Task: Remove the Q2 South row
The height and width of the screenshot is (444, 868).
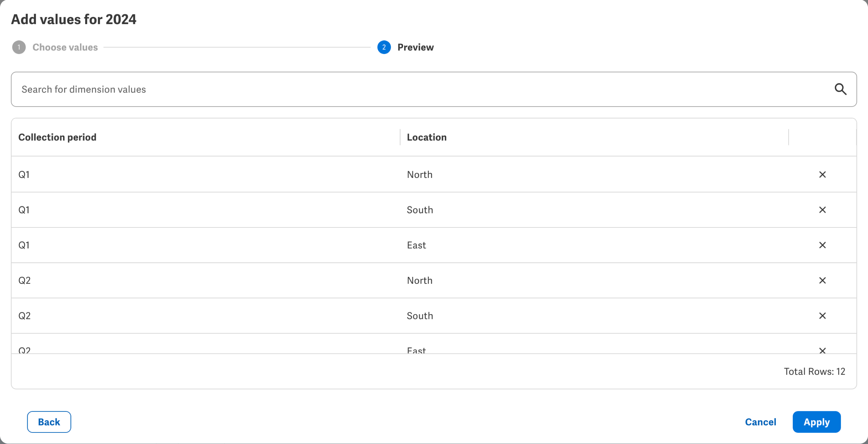Action: (822, 316)
